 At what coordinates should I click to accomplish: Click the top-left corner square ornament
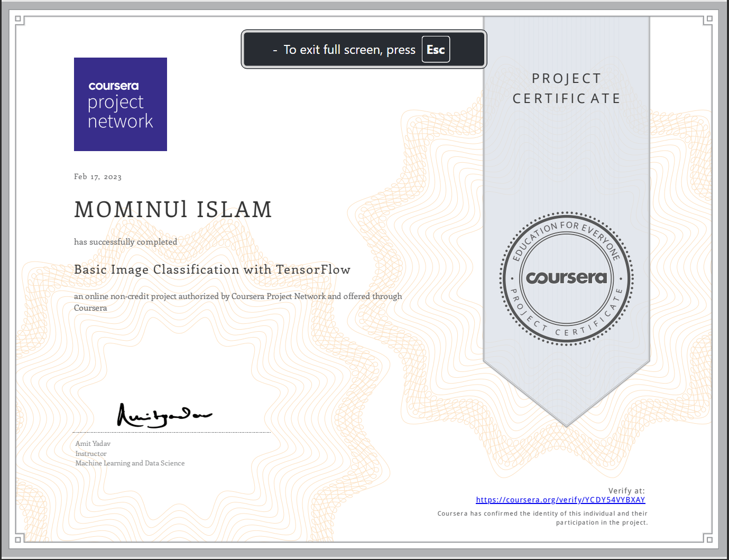click(19, 20)
